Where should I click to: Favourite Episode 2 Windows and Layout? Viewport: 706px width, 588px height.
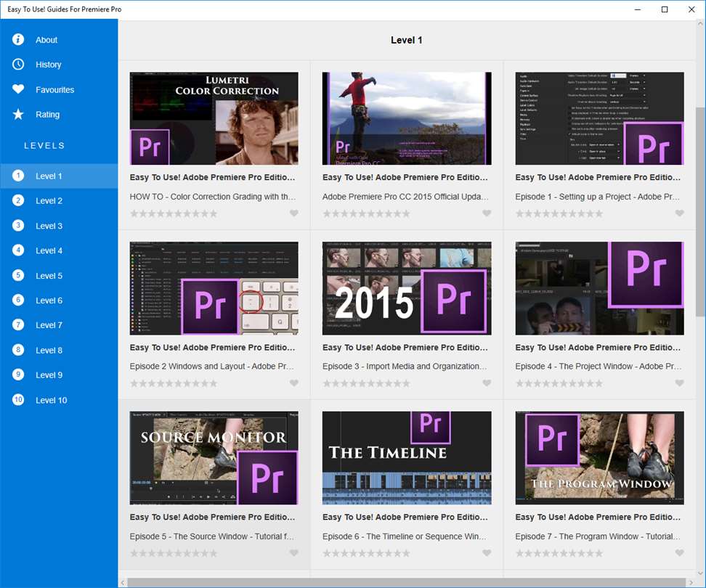(x=294, y=383)
